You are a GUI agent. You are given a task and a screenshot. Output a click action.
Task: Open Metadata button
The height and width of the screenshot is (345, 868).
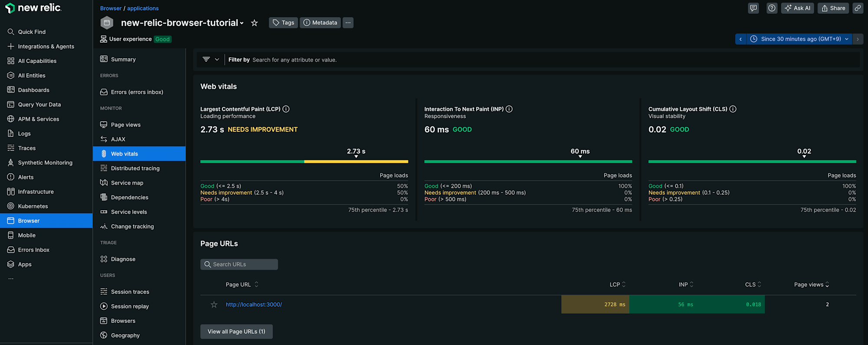(x=320, y=23)
